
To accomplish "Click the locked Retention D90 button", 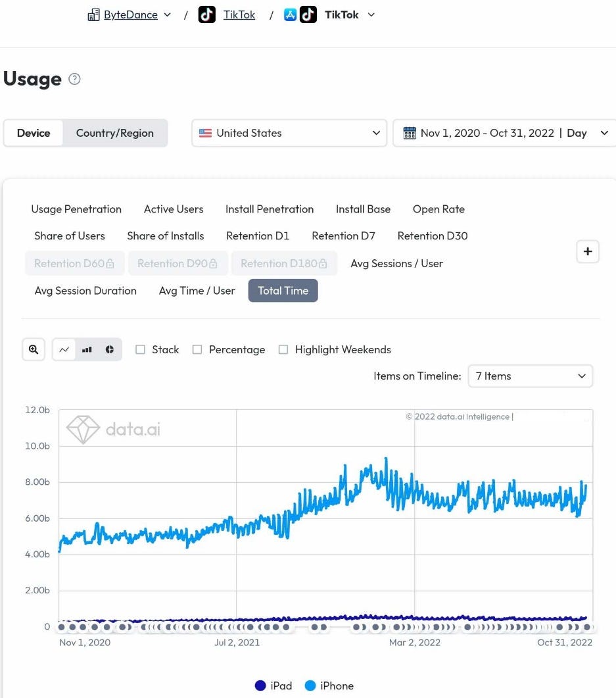I will tap(178, 264).
